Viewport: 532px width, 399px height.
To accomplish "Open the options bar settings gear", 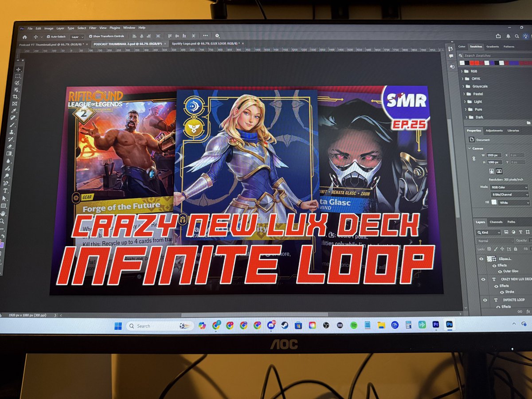I will (x=217, y=35).
